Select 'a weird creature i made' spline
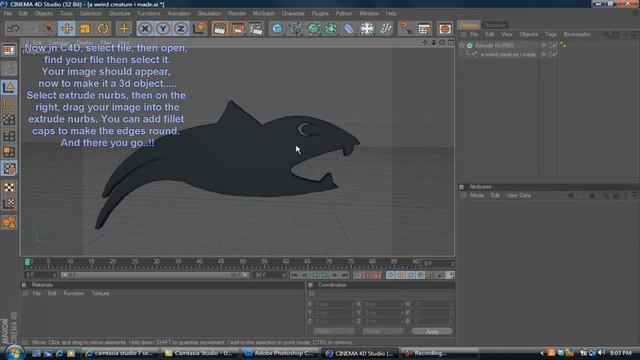The height and width of the screenshot is (360, 640). [x=508, y=54]
